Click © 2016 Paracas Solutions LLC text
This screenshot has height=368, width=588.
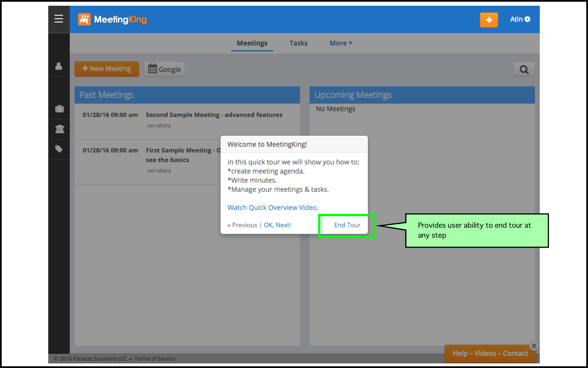click(x=90, y=359)
